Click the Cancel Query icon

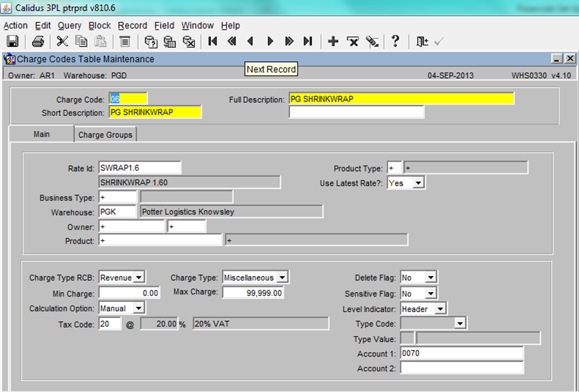tap(189, 41)
